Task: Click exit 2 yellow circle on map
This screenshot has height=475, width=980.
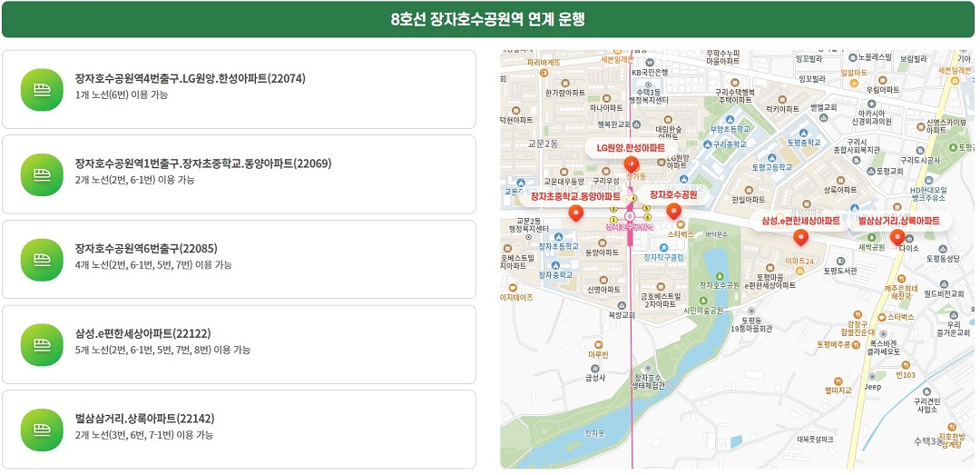Action: pyautogui.click(x=613, y=209)
